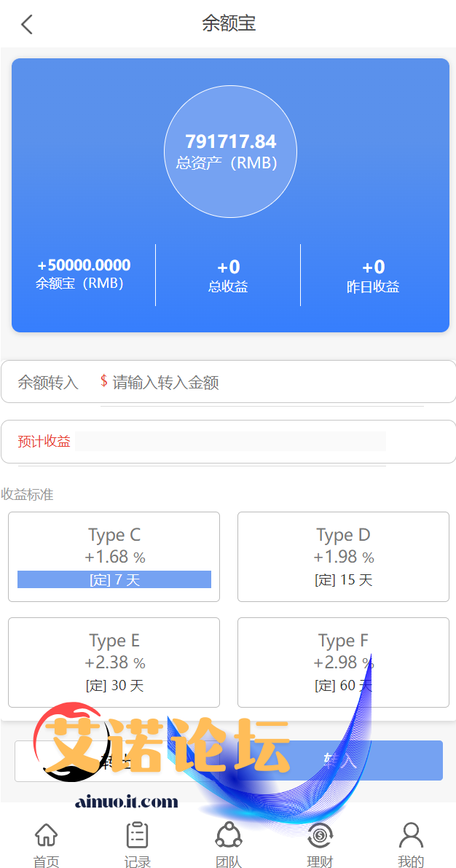This screenshot has height=868, width=456.
Task: Click the +2.38 % rate text
Action: (x=114, y=662)
